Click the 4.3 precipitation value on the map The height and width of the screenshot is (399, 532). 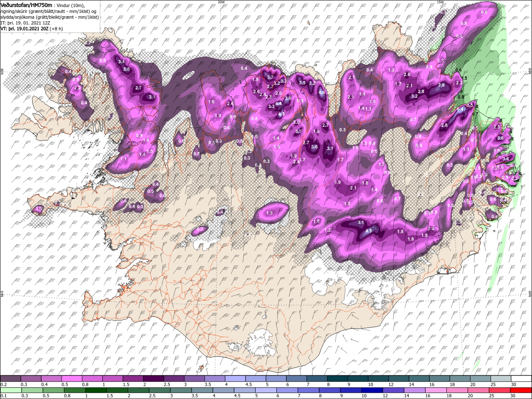pos(368,231)
